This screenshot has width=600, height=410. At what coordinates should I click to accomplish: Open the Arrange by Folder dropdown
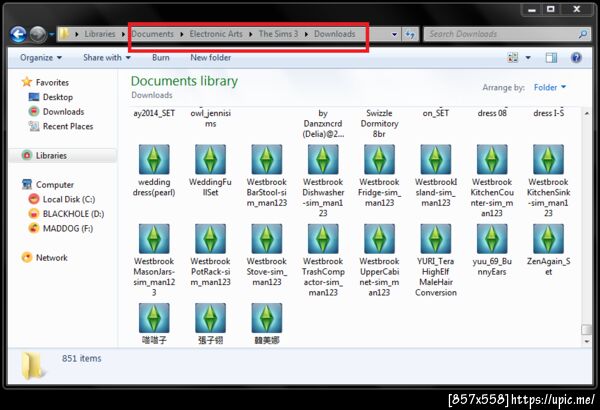pos(550,88)
